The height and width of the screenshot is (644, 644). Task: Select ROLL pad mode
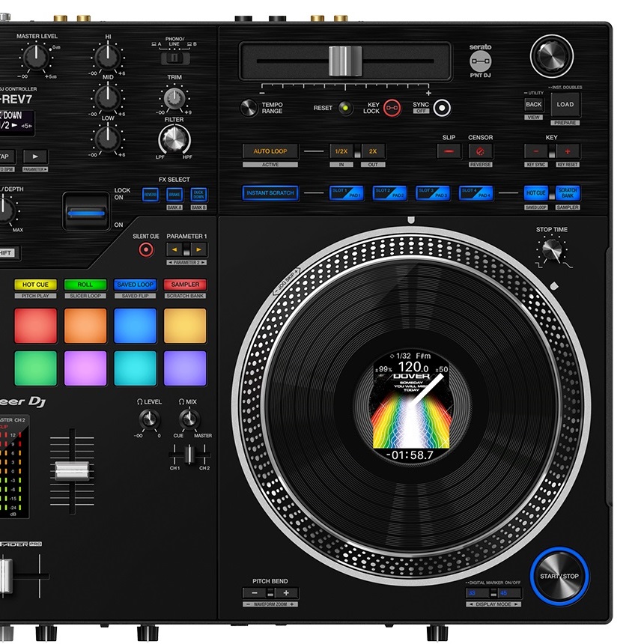click(x=85, y=285)
